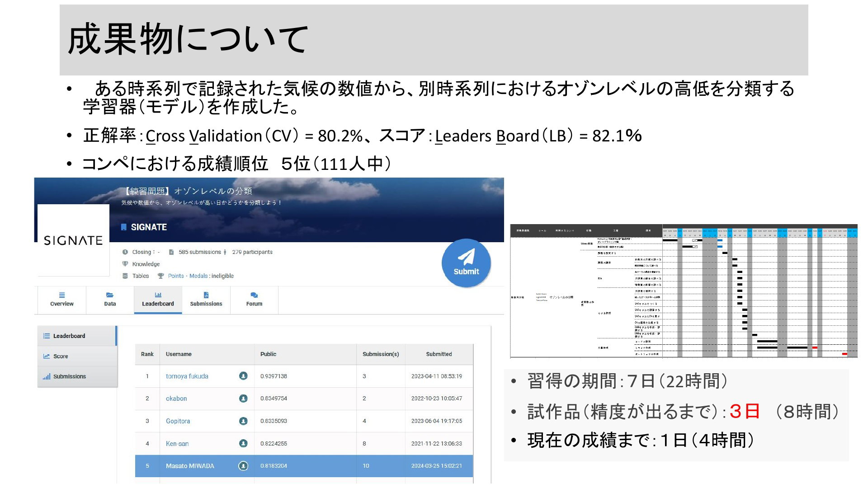Click the Submitted column header
The width and height of the screenshot is (868, 488).
[x=439, y=354]
